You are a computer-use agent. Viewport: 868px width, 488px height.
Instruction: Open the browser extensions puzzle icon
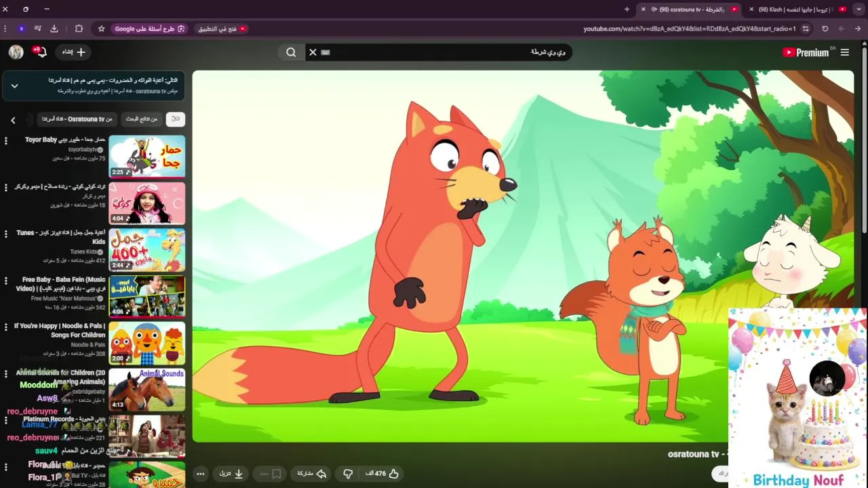[79, 28]
